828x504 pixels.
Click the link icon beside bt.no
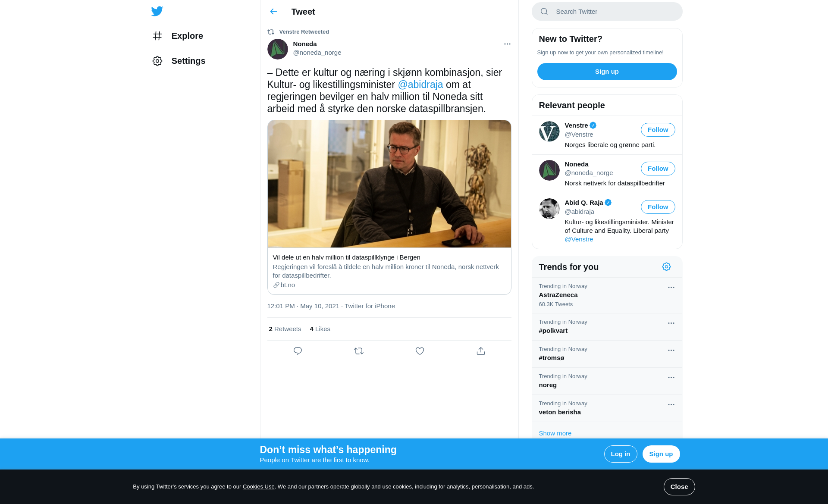pos(276,285)
